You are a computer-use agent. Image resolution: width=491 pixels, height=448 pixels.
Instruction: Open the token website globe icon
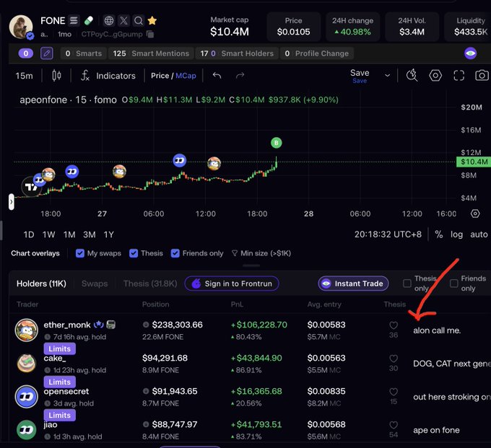pos(108,21)
